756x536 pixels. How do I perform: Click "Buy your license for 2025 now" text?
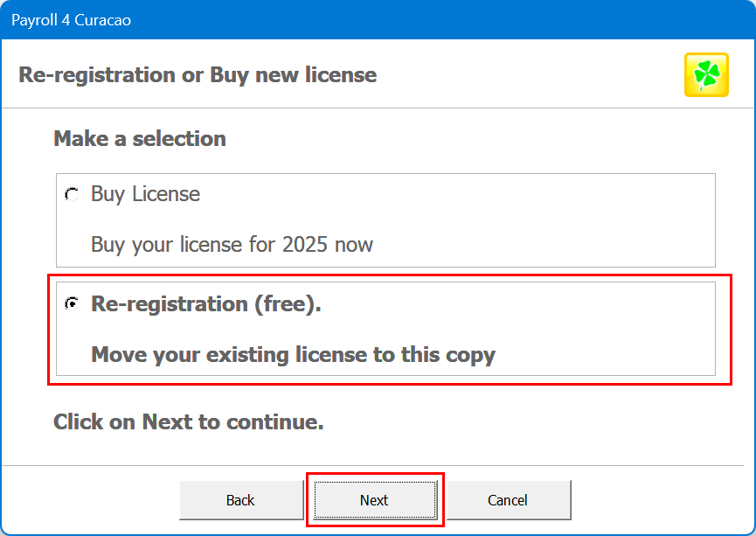(x=232, y=244)
